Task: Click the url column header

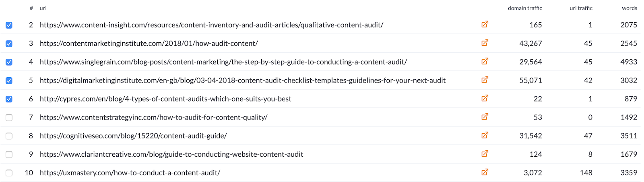Action: coord(43,8)
